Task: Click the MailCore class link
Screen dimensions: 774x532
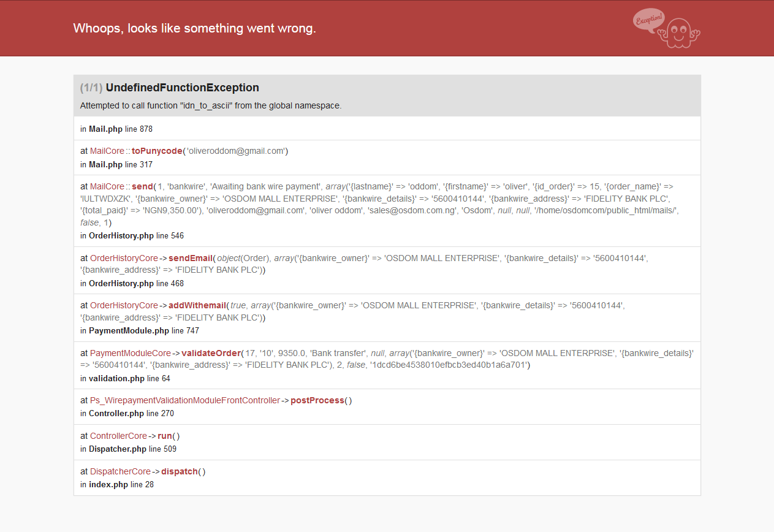Action: click(x=107, y=151)
